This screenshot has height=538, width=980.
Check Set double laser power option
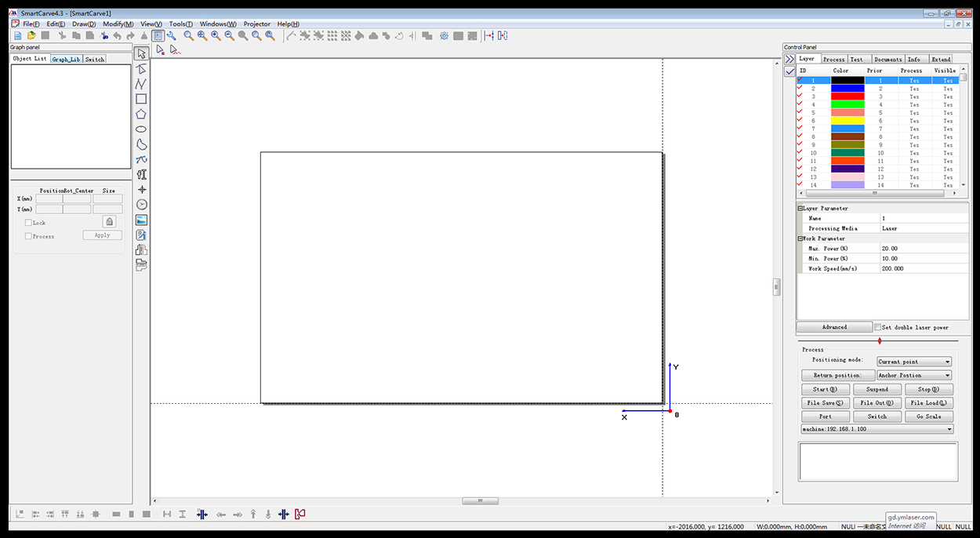pos(878,327)
